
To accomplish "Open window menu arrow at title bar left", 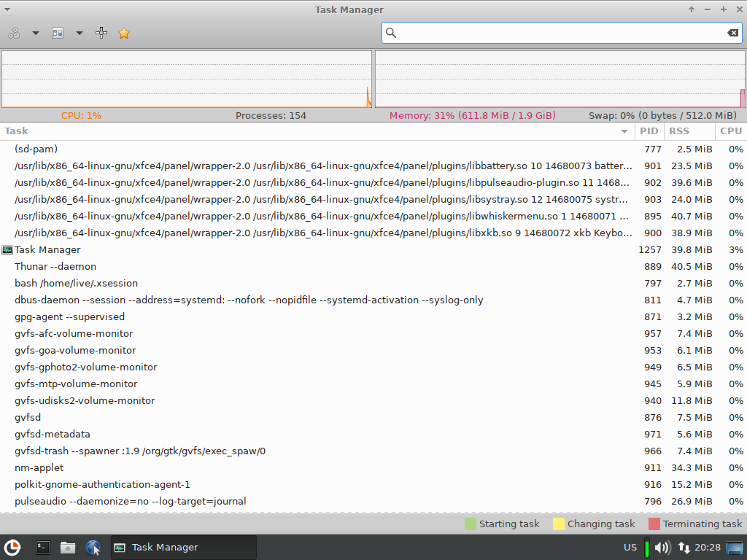I will (x=7, y=9).
